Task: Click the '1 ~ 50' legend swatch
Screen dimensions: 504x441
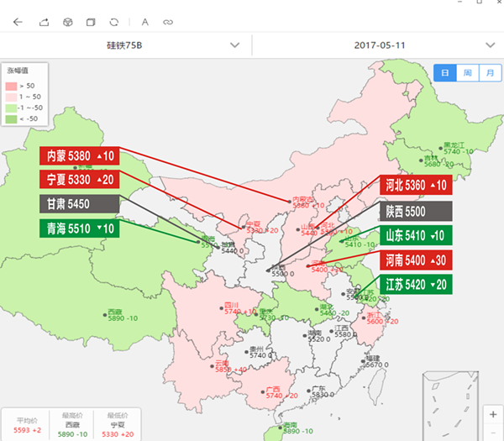Action: tap(11, 97)
